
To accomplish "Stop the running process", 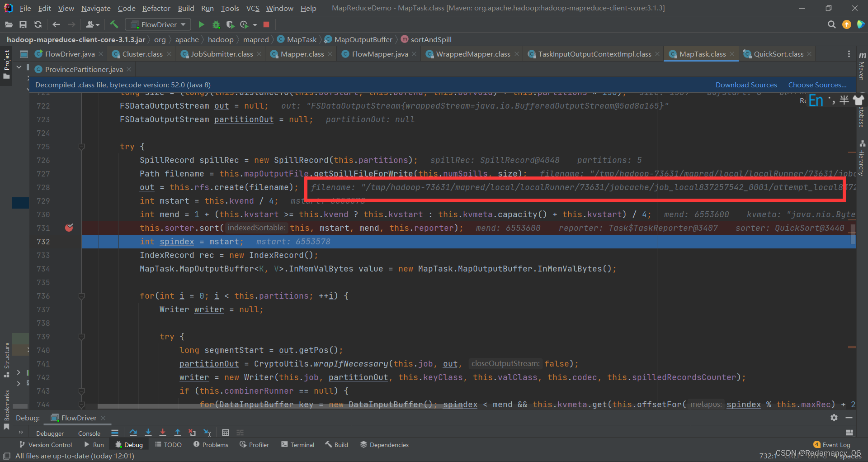I will (x=266, y=24).
